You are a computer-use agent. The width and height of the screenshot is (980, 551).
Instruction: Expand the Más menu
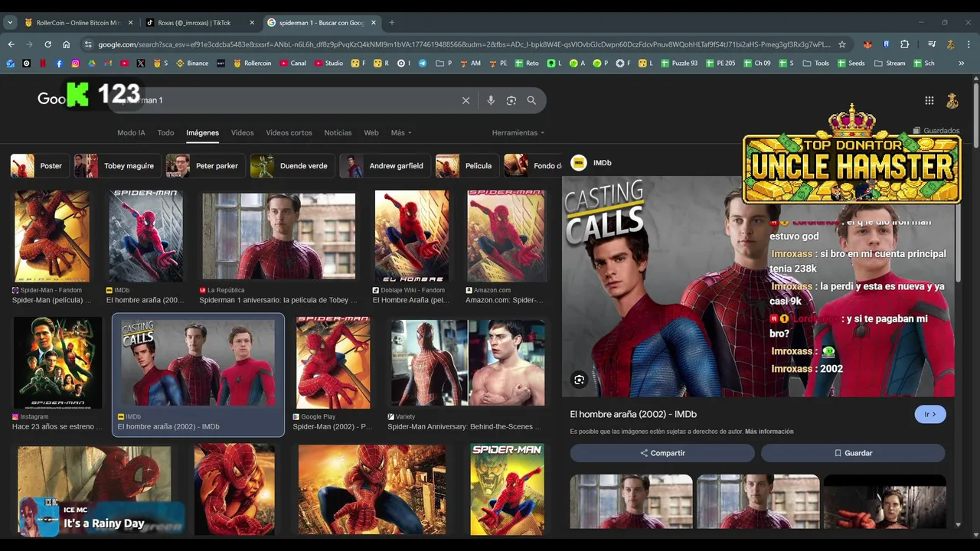click(401, 132)
